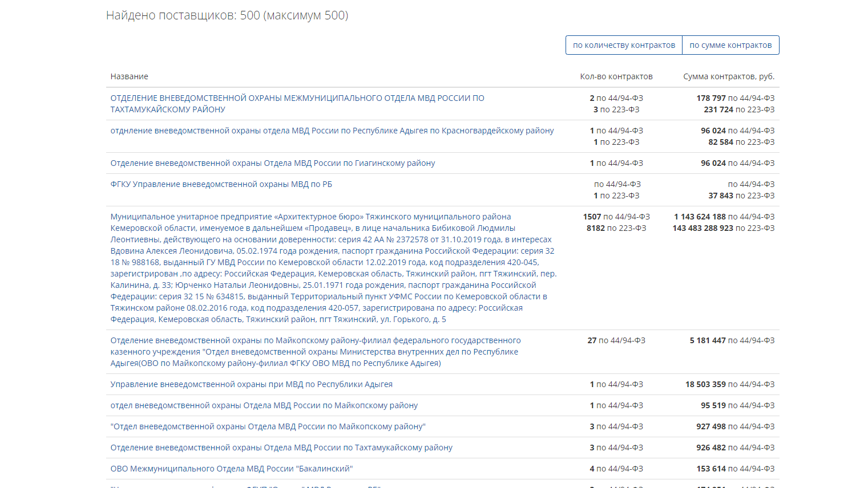Select the 37 843 по 223-ФЗ sum
Screen dimensions: 868x488
point(741,196)
